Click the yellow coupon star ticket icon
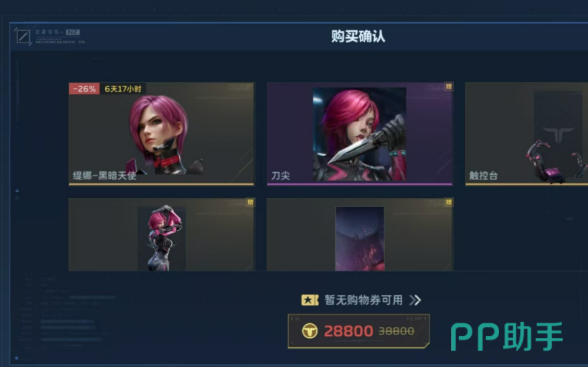Viewport: 588px width, 367px height. pos(310,300)
